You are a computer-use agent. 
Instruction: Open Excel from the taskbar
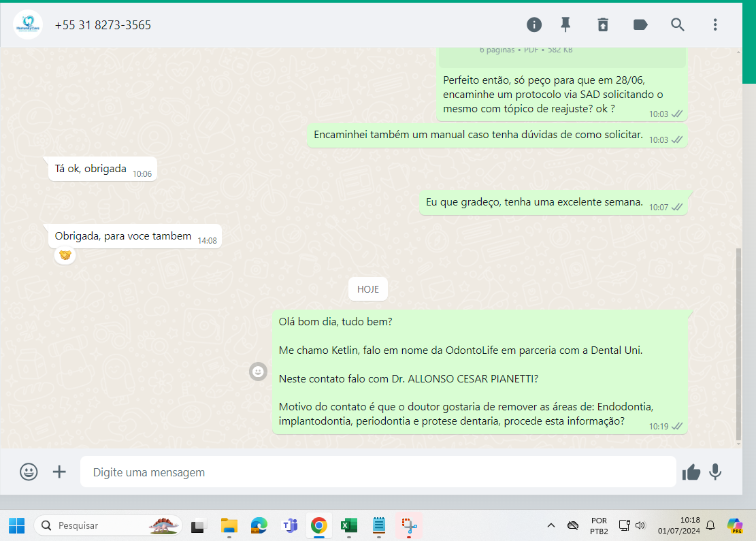tap(349, 525)
